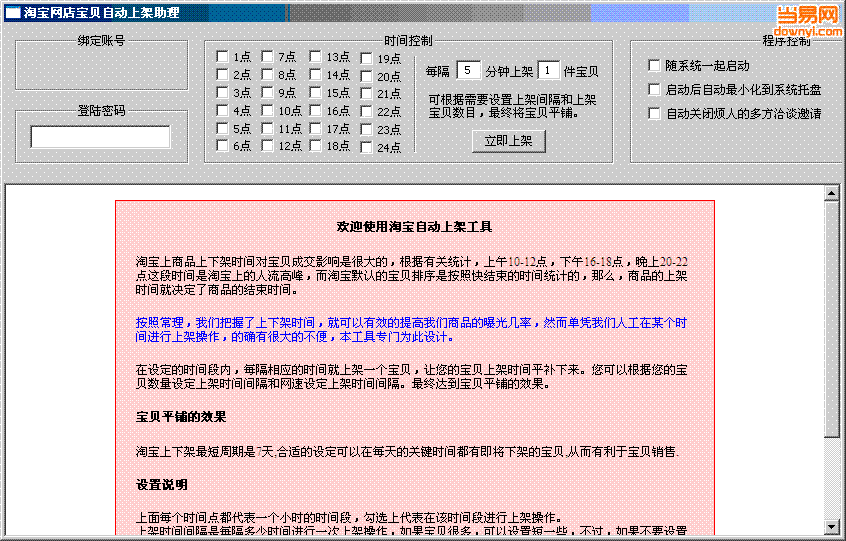Click the scrollbar down arrow
This screenshot has height=541, width=846.
tap(831, 526)
